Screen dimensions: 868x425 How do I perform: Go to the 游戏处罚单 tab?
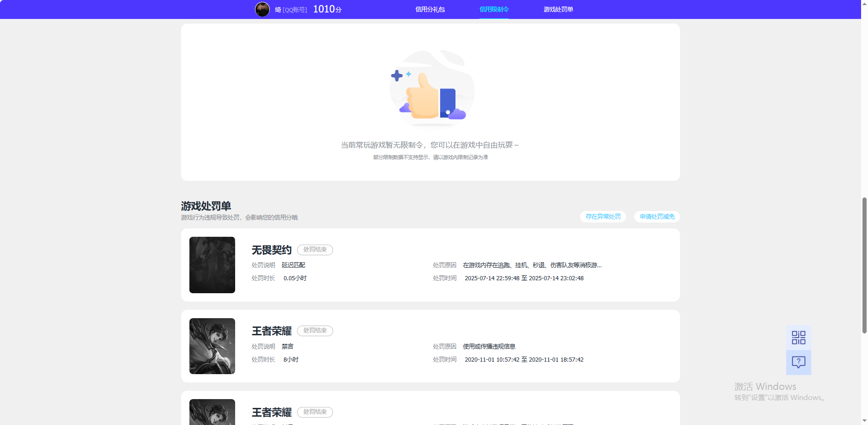pyautogui.click(x=558, y=9)
